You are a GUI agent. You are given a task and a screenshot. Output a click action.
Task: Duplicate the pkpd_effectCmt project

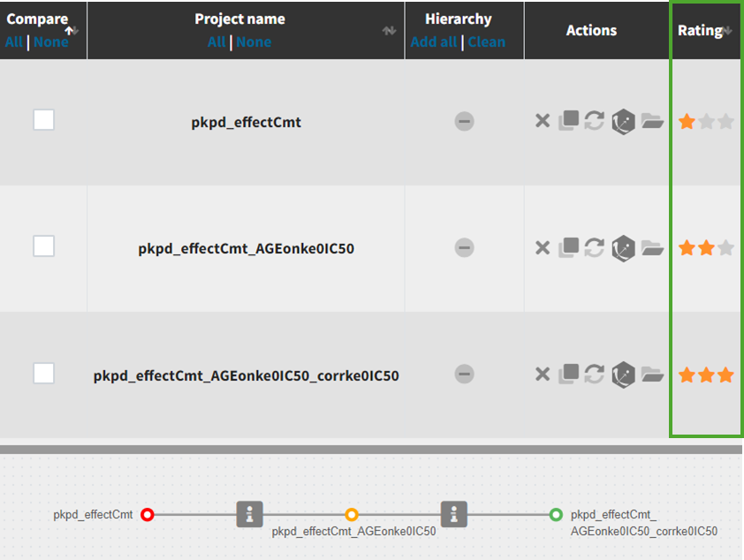pyautogui.click(x=568, y=121)
